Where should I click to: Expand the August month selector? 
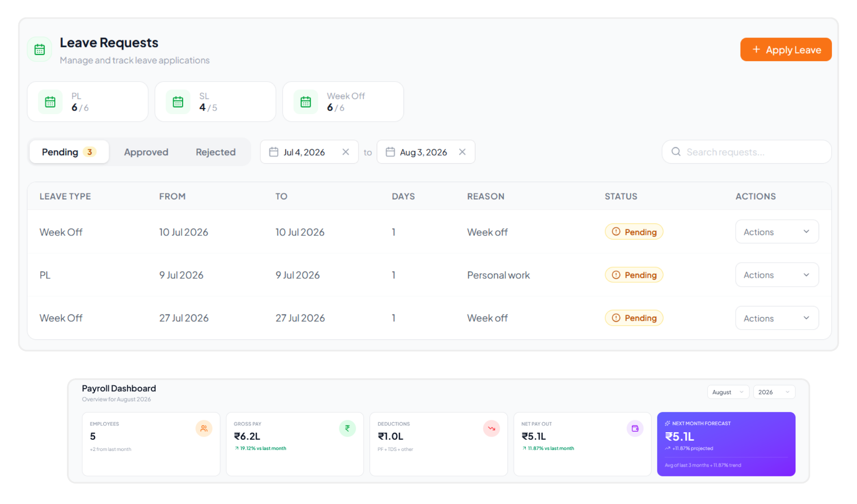(728, 392)
